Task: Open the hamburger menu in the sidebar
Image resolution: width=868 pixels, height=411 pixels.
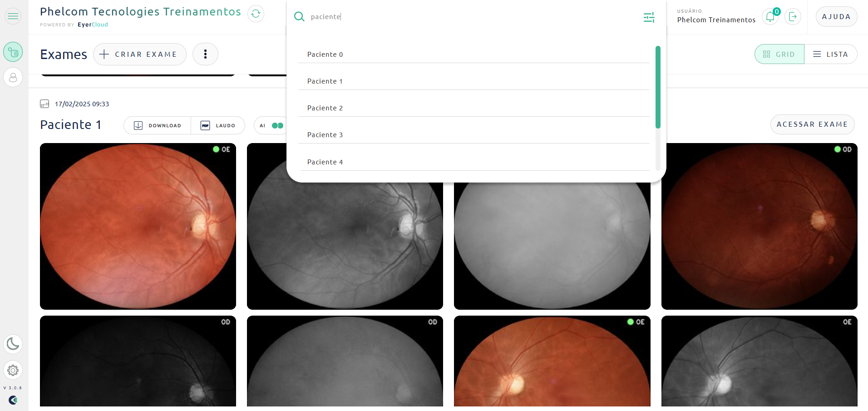Action: pyautogui.click(x=13, y=16)
